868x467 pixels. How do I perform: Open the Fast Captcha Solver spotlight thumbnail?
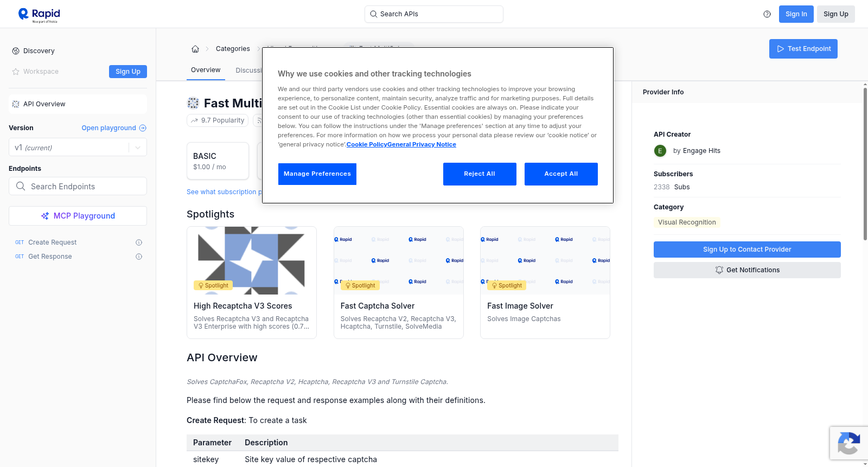pyautogui.click(x=399, y=260)
